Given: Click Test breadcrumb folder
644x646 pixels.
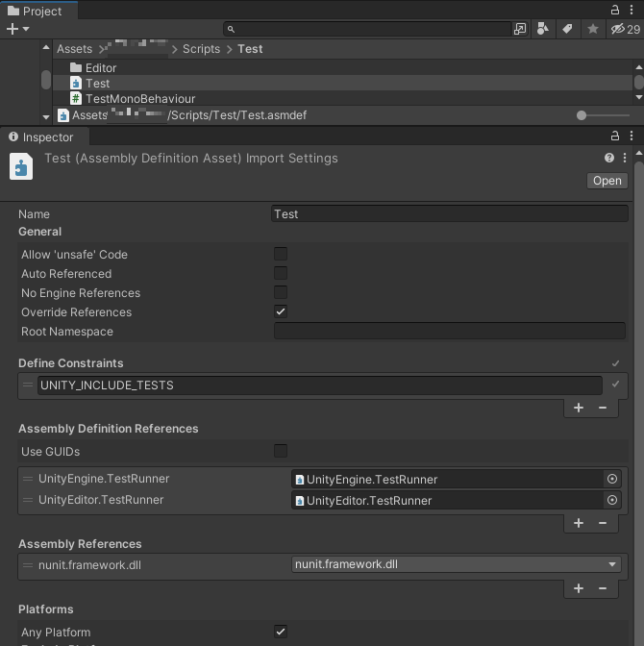Looking at the screenshot, I should coord(250,49).
